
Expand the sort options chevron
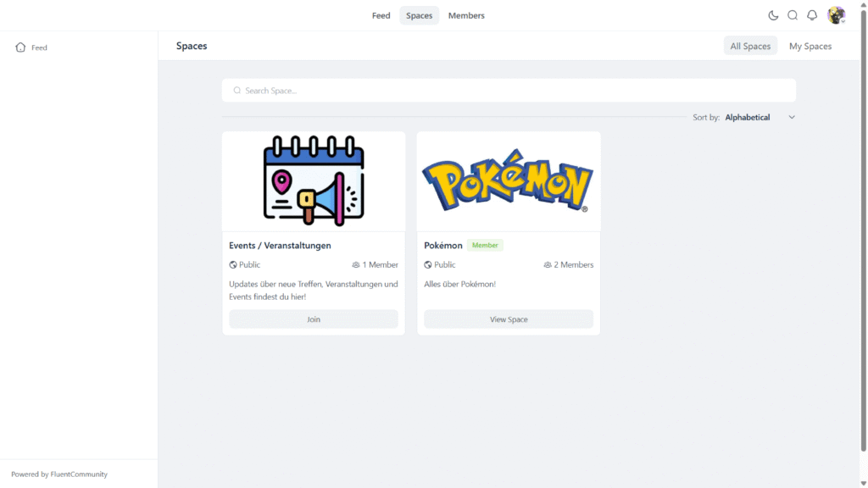792,117
